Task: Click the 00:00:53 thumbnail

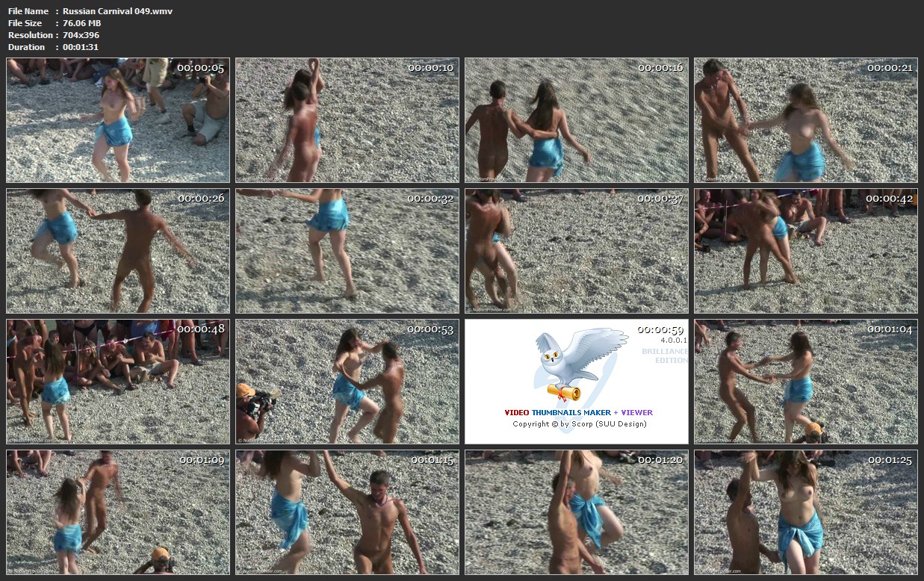Action: coord(347,382)
